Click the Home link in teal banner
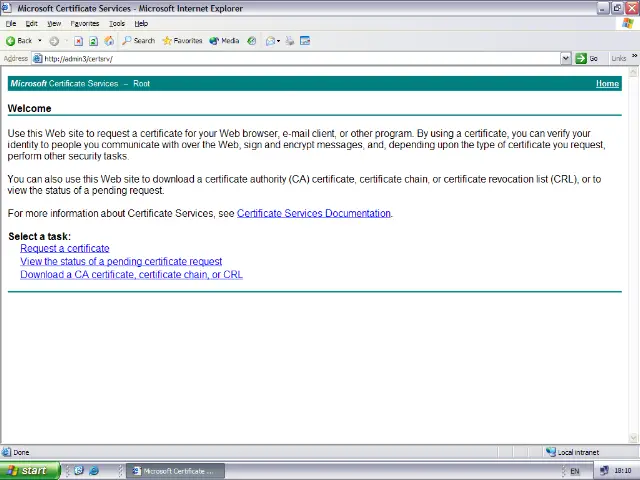Image resolution: width=640 pixels, height=480 pixels. (x=607, y=84)
